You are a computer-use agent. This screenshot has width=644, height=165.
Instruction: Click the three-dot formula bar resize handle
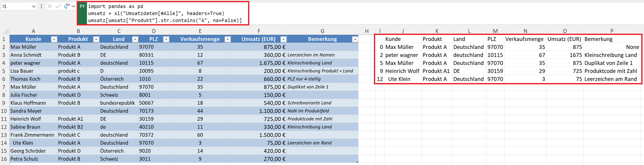click(42, 6)
